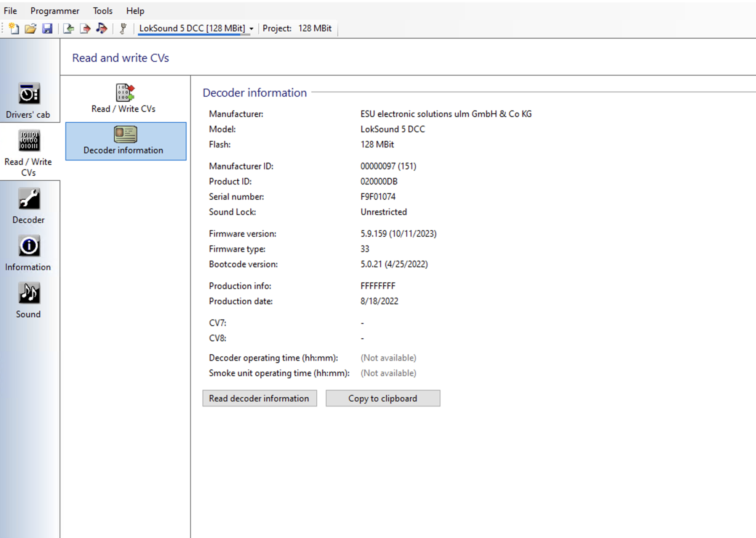
Task: Click the Firmware type value 33
Action: pyautogui.click(x=365, y=249)
